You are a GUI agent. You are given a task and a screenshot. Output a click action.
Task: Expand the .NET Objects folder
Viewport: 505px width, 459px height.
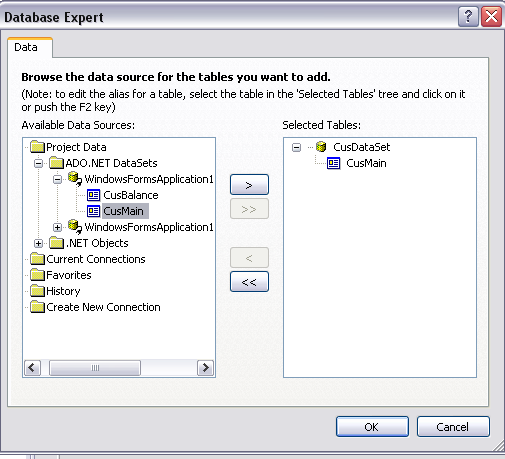click(39, 243)
